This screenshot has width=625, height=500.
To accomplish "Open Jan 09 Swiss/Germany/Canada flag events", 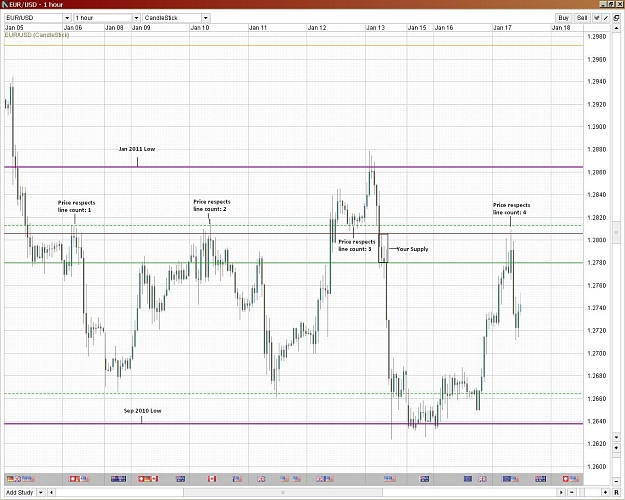I will point(148,478).
